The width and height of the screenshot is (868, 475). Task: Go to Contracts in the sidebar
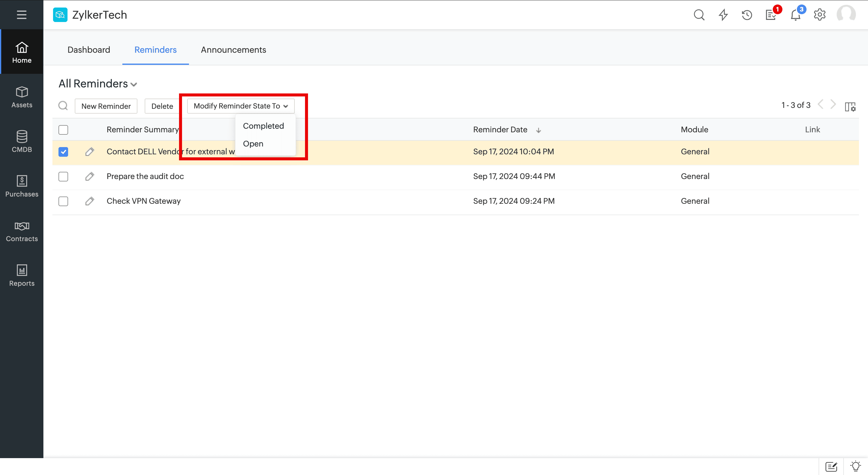point(22,231)
